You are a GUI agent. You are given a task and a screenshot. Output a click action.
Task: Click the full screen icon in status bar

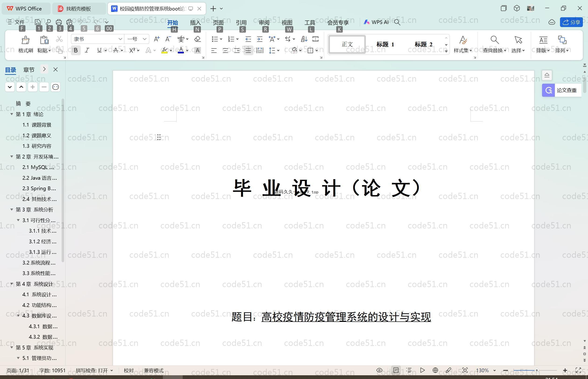[x=578, y=370]
